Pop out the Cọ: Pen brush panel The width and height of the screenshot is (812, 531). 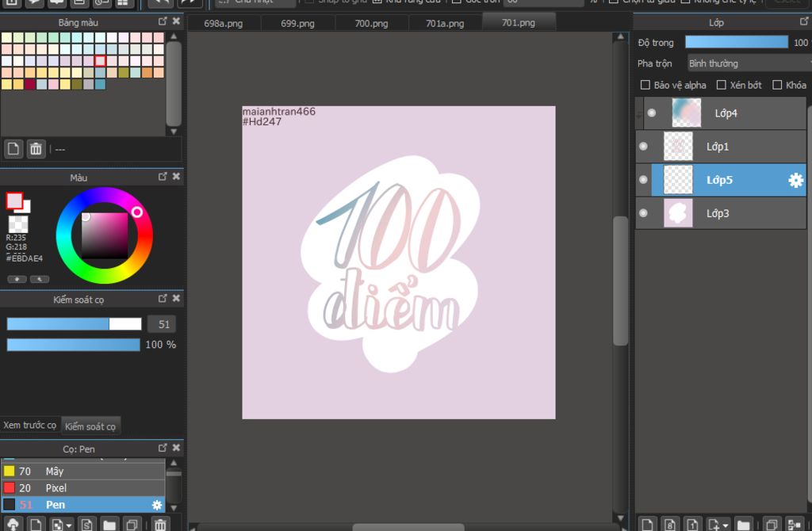click(162, 448)
